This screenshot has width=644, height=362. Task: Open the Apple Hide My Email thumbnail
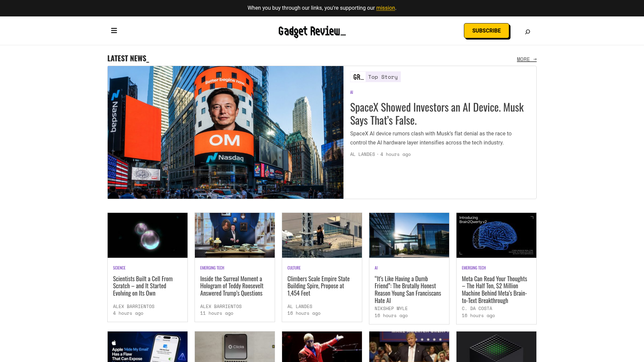tap(148, 347)
